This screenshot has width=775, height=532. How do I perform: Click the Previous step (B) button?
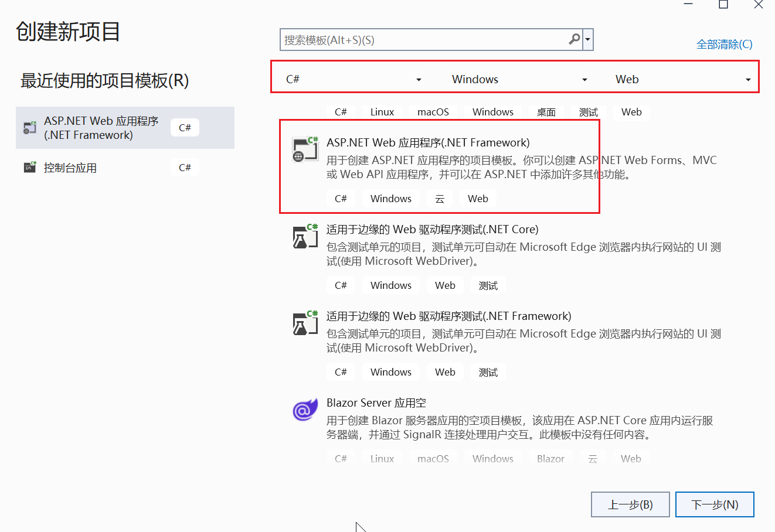(630, 504)
